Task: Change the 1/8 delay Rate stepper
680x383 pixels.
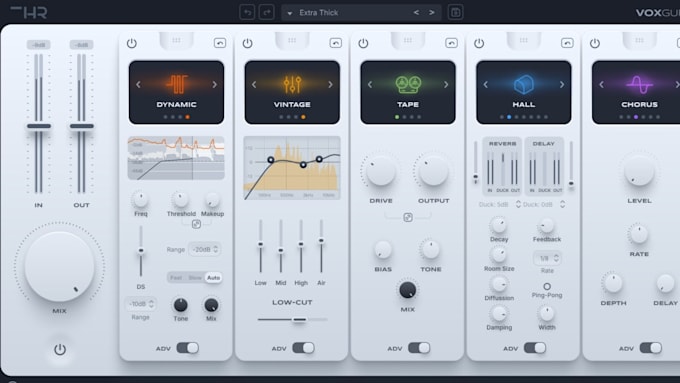Action: click(547, 258)
